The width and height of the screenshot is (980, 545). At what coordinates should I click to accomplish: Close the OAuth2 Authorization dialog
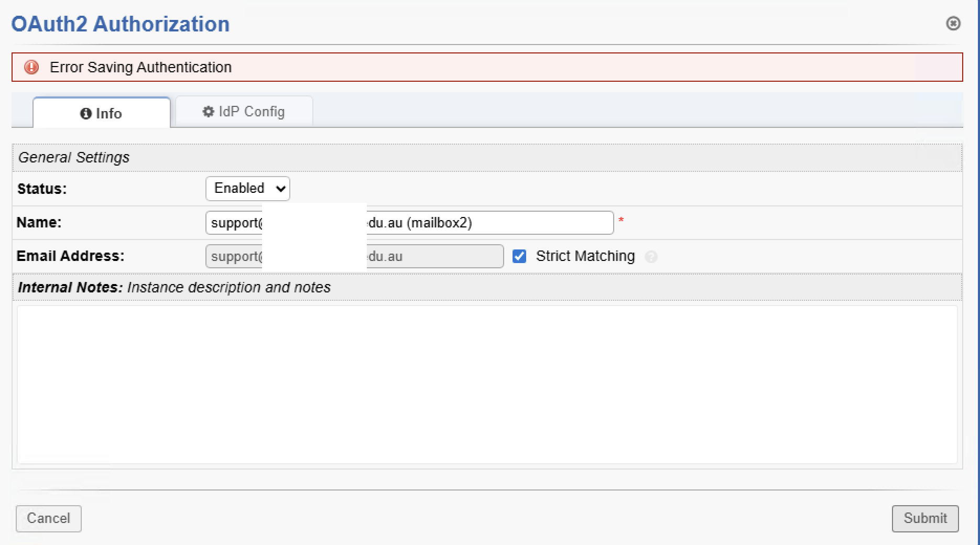953,24
